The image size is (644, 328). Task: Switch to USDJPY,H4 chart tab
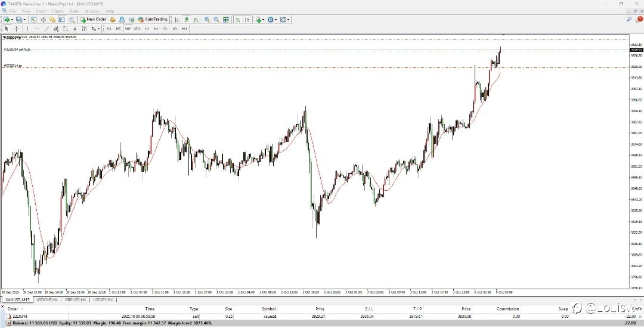coord(103,300)
